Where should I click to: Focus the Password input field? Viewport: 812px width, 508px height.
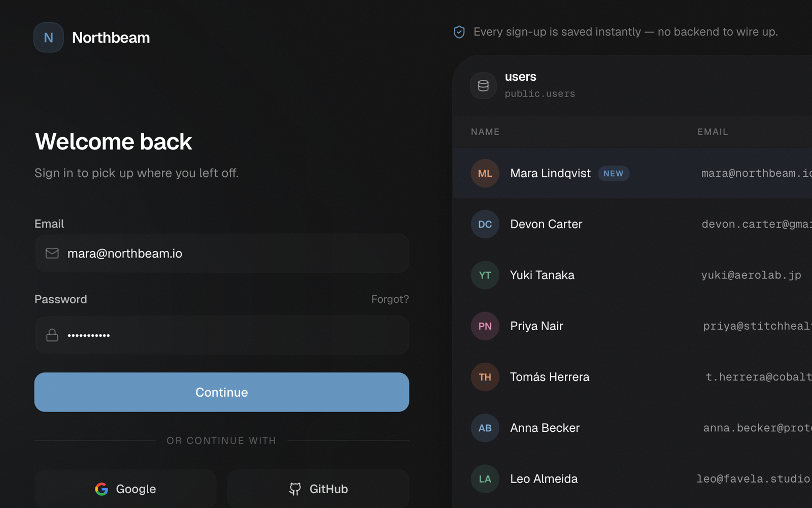pyautogui.click(x=222, y=335)
